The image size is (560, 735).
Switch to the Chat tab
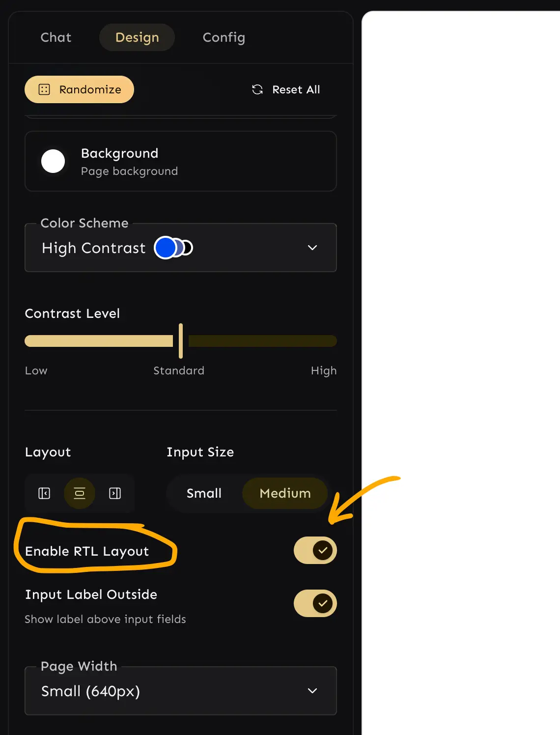click(56, 37)
